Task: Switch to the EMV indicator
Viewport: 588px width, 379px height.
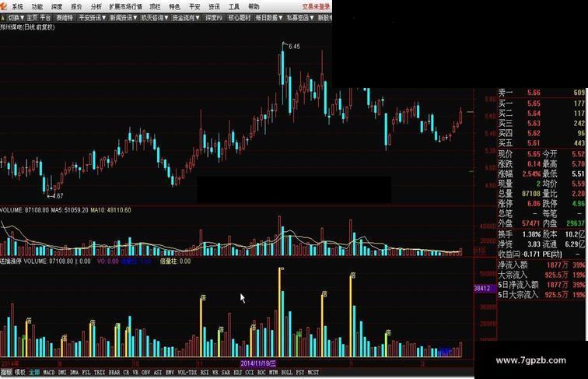Action: click(x=170, y=372)
